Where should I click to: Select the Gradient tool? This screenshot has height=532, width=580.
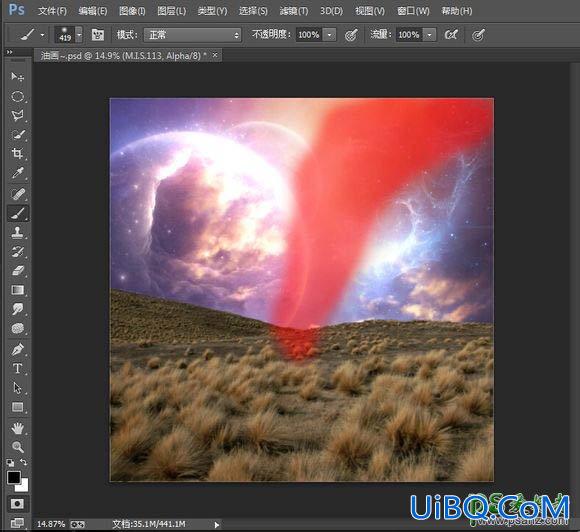click(x=17, y=290)
